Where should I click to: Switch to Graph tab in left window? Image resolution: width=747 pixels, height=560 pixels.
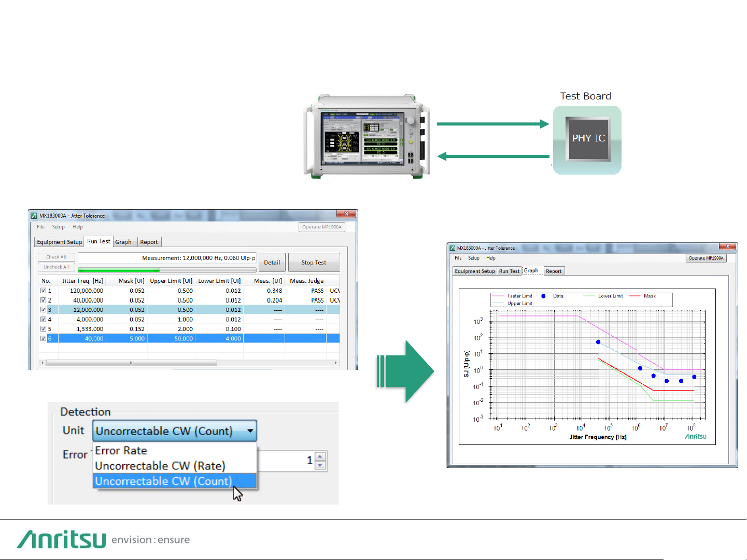click(123, 242)
